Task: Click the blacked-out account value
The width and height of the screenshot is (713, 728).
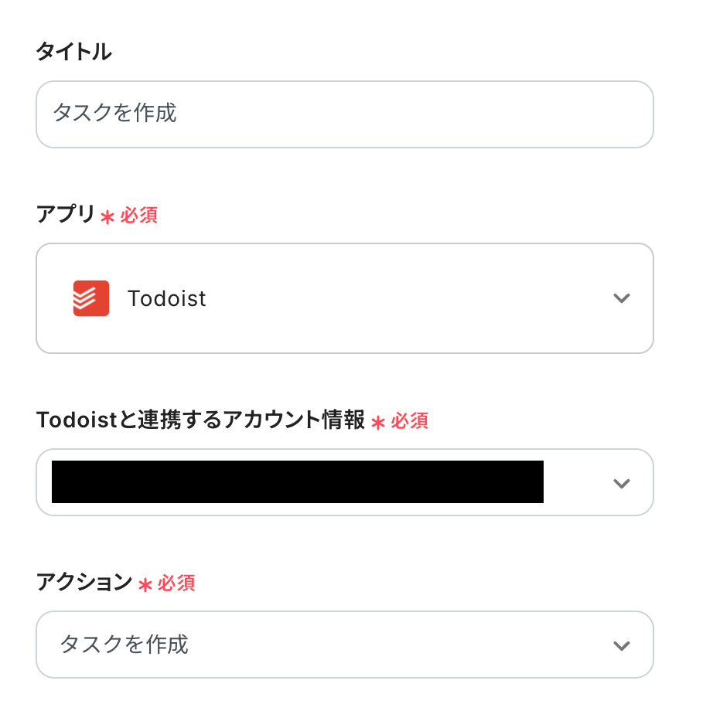Action: click(x=297, y=482)
